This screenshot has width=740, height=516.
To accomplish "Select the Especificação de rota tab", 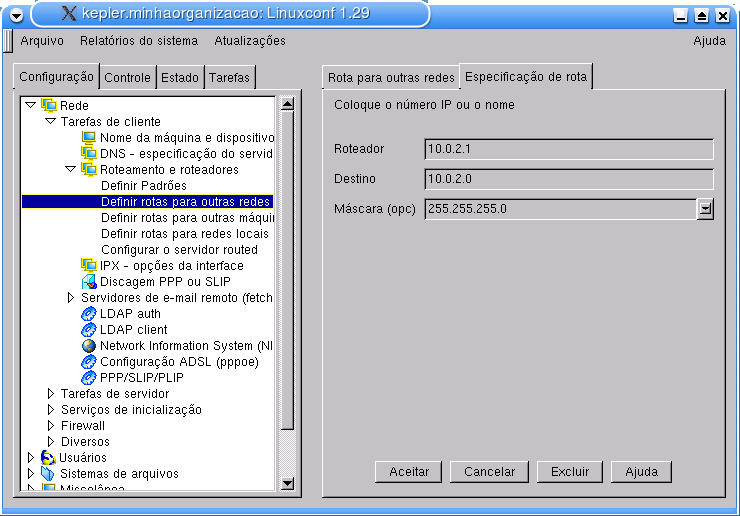I will coord(526,76).
